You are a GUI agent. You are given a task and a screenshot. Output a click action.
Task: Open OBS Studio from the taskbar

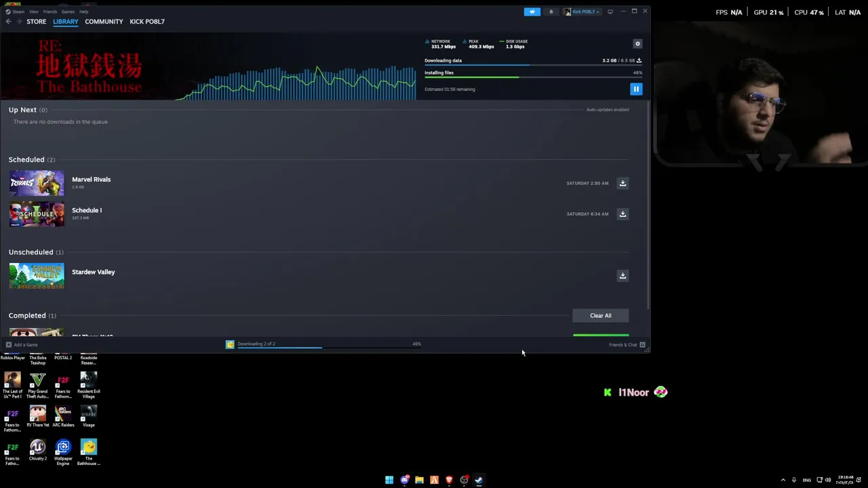click(464, 480)
